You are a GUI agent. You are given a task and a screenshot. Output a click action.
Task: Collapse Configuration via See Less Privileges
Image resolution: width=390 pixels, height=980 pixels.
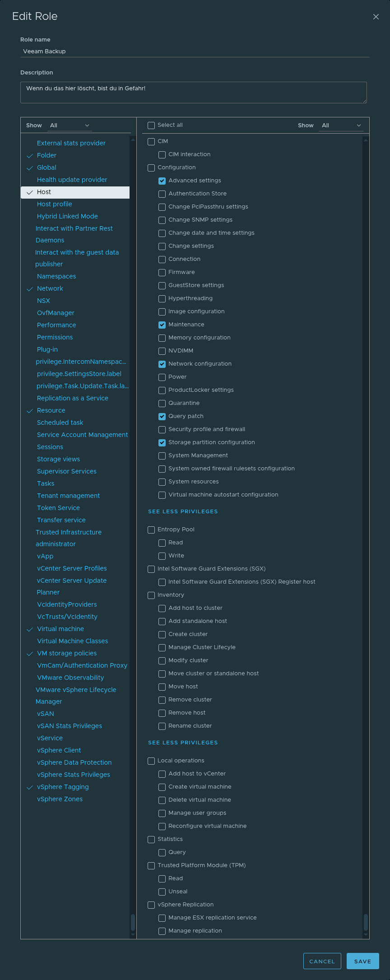coord(183,511)
